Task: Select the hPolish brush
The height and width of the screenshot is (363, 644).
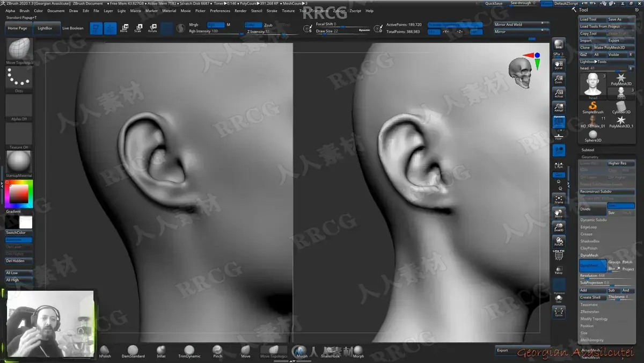Action: (105, 352)
